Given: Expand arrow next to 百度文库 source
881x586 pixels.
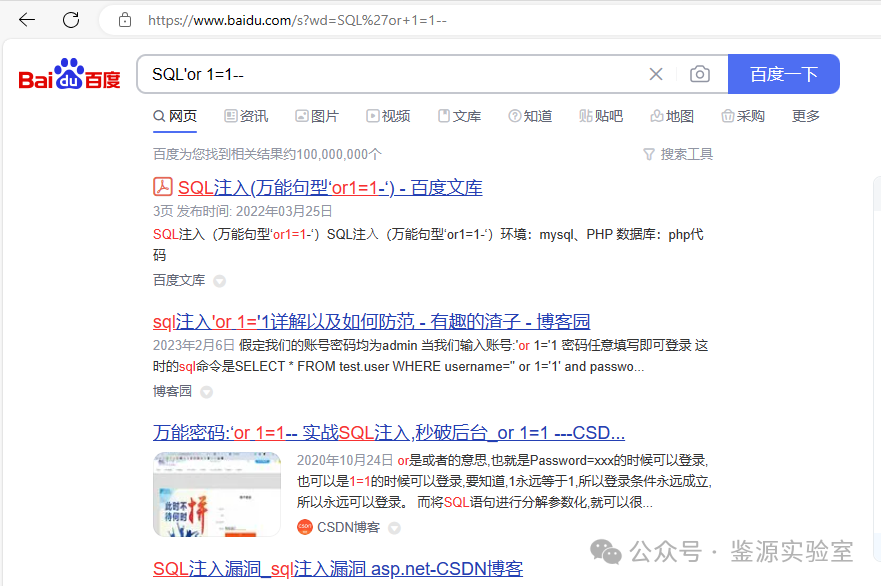Looking at the screenshot, I should click(220, 281).
